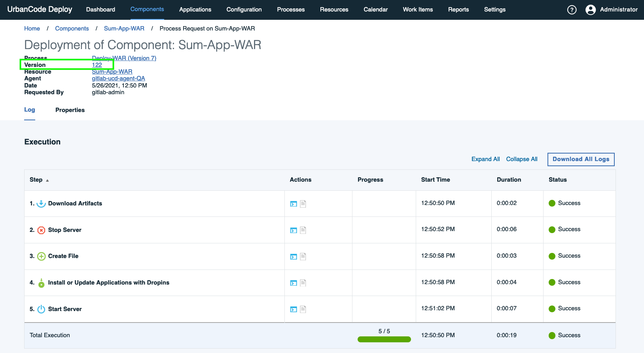Click the Administrator user avatar icon
This screenshot has width=644, height=353.
[x=591, y=10]
